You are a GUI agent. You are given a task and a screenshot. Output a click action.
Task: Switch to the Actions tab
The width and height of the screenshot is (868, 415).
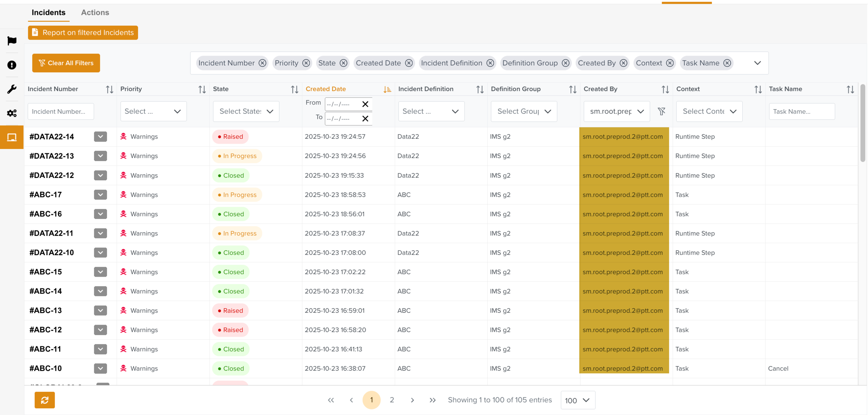pyautogui.click(x=95, y=13)
